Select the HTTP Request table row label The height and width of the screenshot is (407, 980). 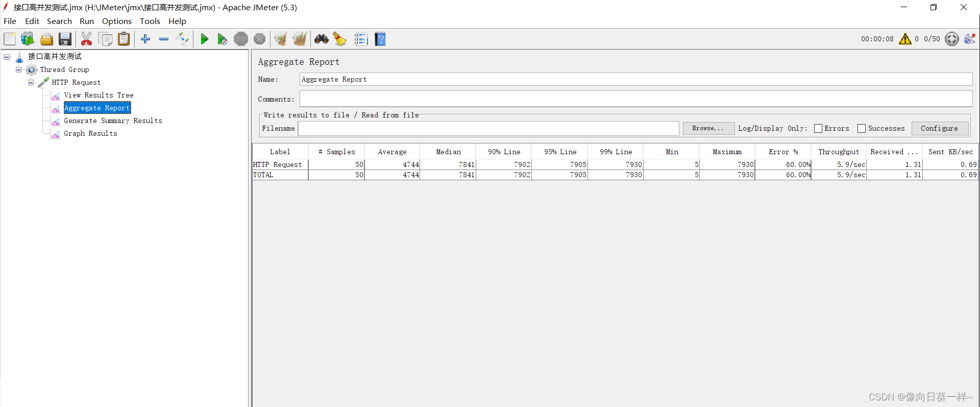coord(280,164)
